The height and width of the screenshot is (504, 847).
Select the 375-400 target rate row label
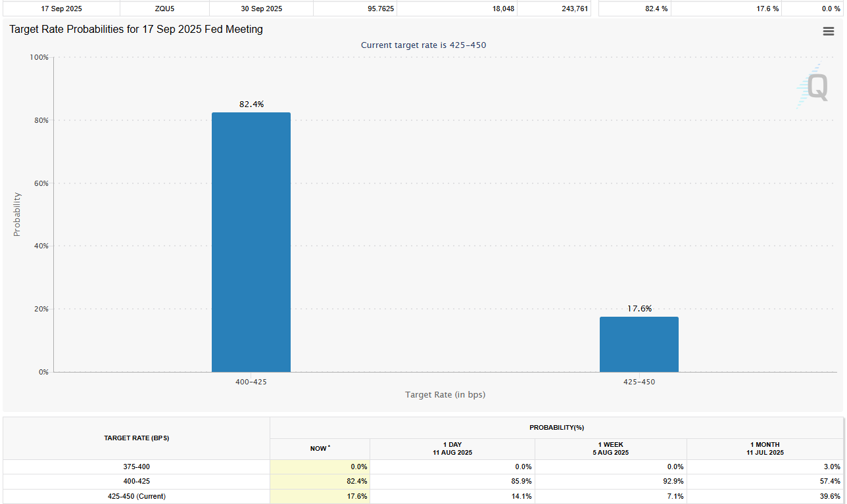point(136,467)
